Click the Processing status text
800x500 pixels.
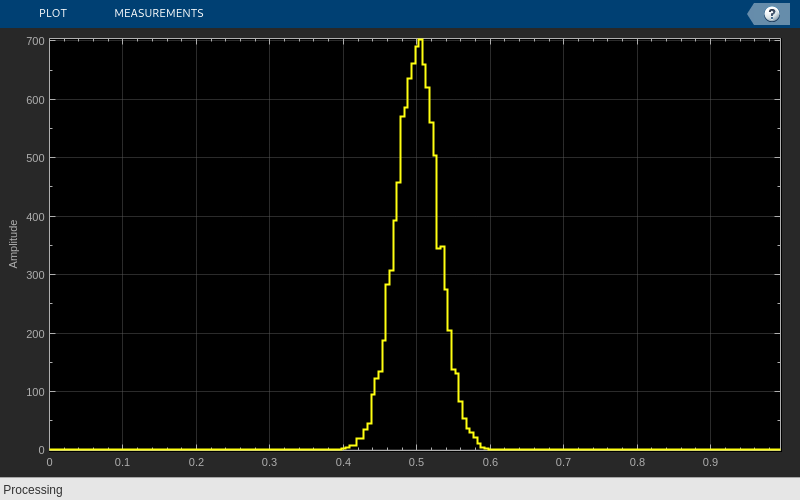click(33, 490)
